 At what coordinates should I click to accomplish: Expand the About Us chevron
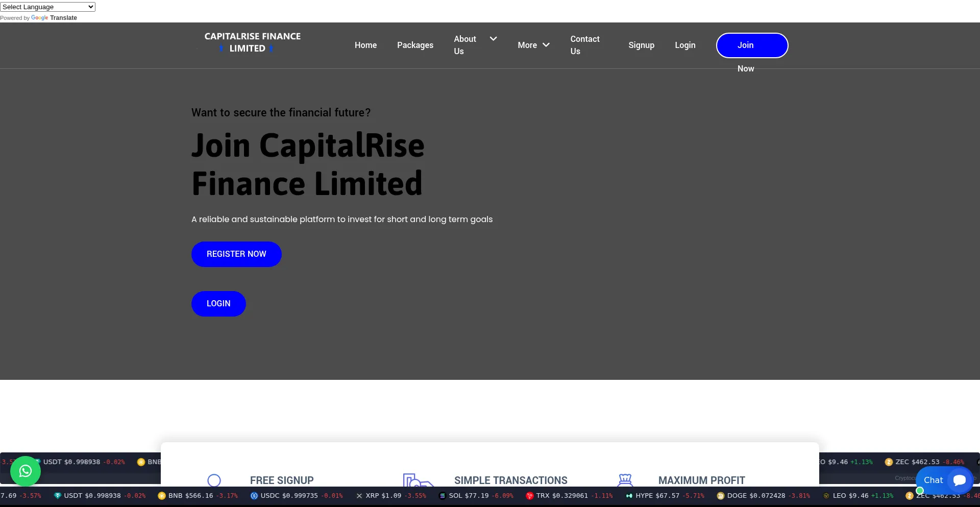click(493, 39)
